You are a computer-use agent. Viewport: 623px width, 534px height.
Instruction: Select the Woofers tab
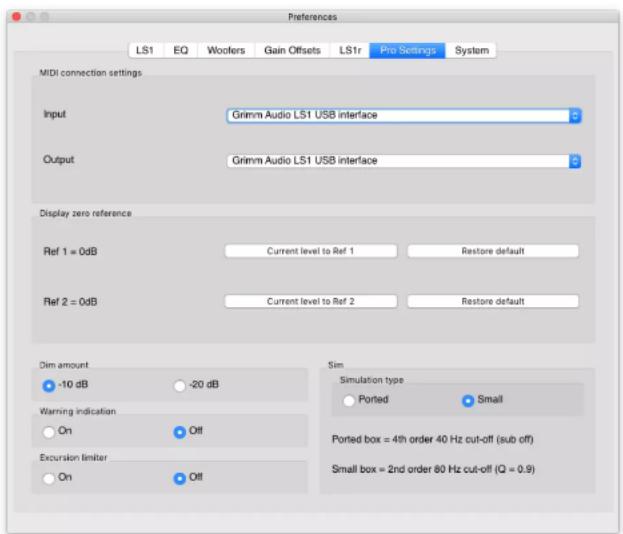[226, 50]
